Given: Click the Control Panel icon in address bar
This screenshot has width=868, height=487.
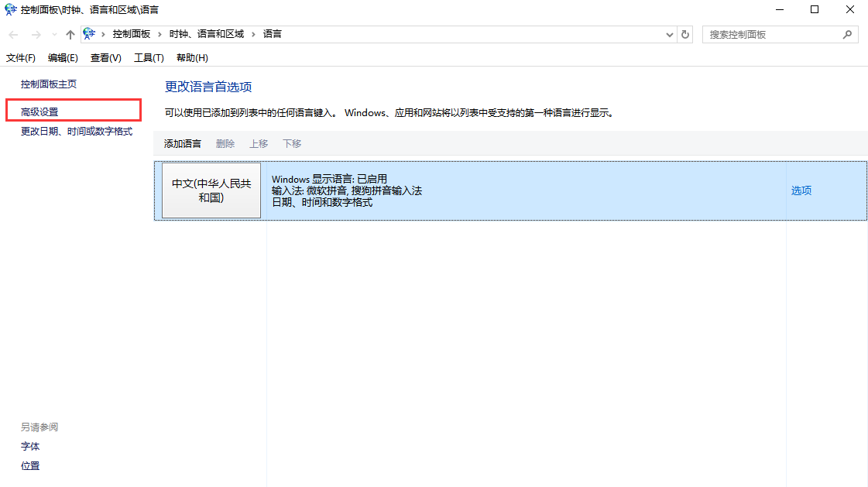Looking at the screenshot, I should (90, 34).
